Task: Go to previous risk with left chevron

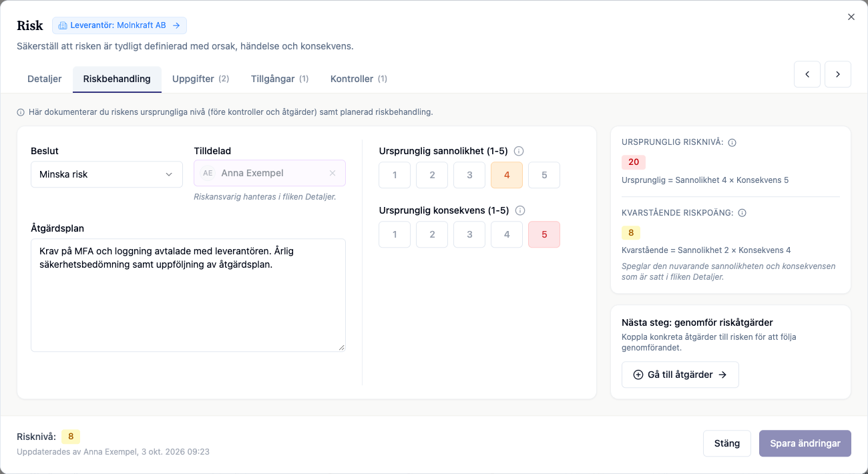Action: (x=807, y=74)
